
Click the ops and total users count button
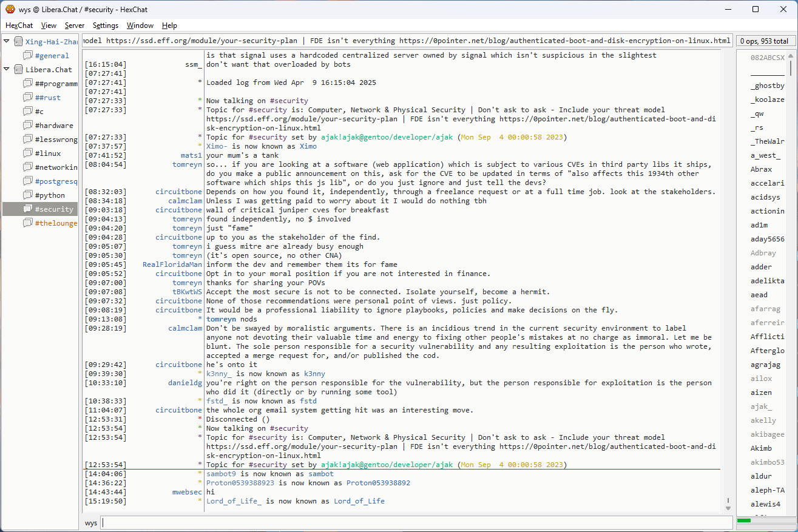[x=764, y=41]
